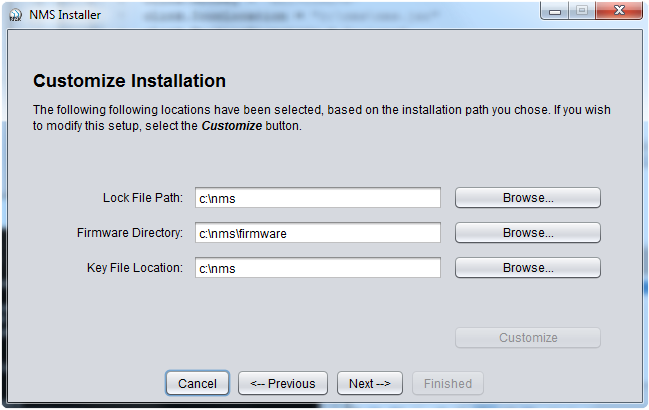Click the NMS Installer window title text
The height and width of the screenshot is (410, 649).
click(65, 15)
